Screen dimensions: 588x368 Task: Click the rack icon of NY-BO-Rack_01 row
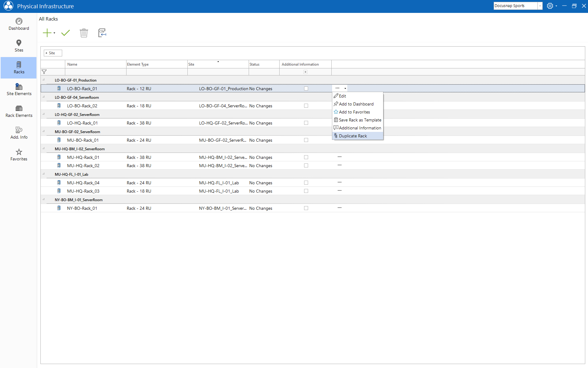tap(59, 208)
